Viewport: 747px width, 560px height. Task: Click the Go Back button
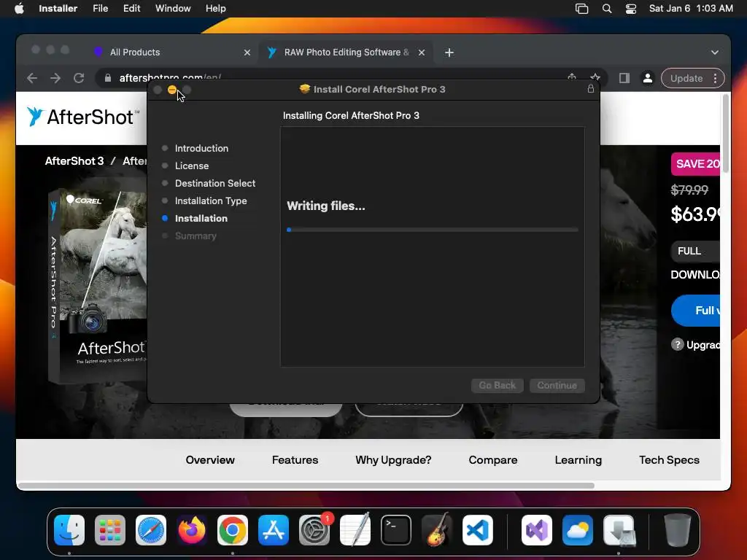click(x=498, y=385)
